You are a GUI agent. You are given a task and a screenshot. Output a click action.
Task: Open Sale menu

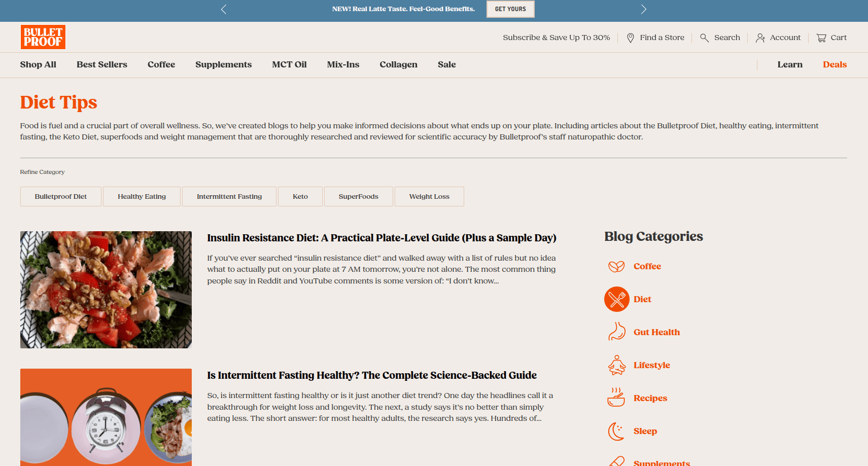click(447, 64)
